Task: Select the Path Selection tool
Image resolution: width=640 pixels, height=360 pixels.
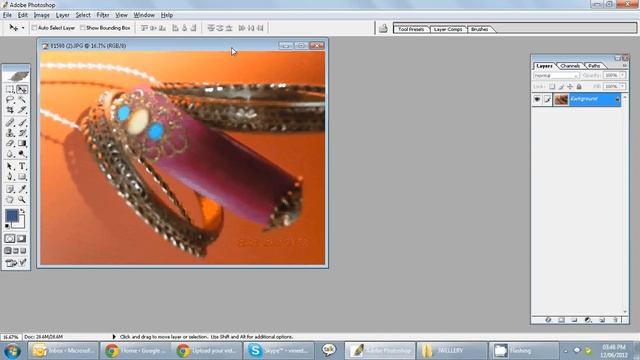Action: 10,167
